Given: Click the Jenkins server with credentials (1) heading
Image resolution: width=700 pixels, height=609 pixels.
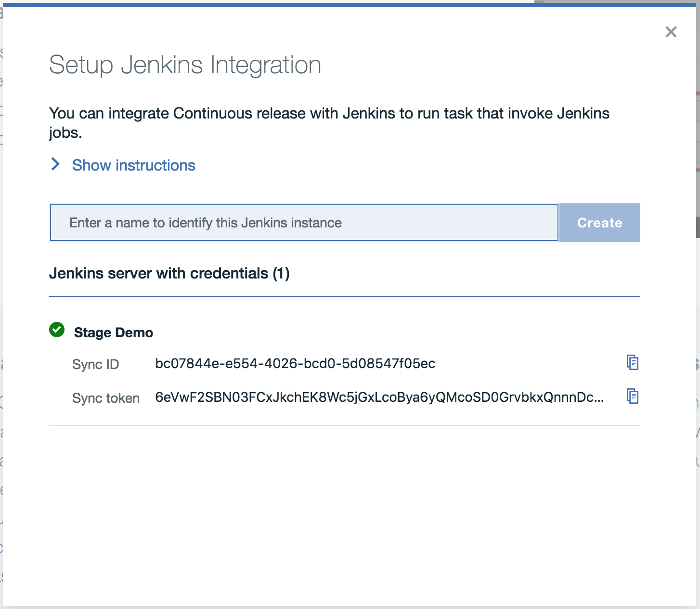Looking at the screenshot, I should 169,273.
